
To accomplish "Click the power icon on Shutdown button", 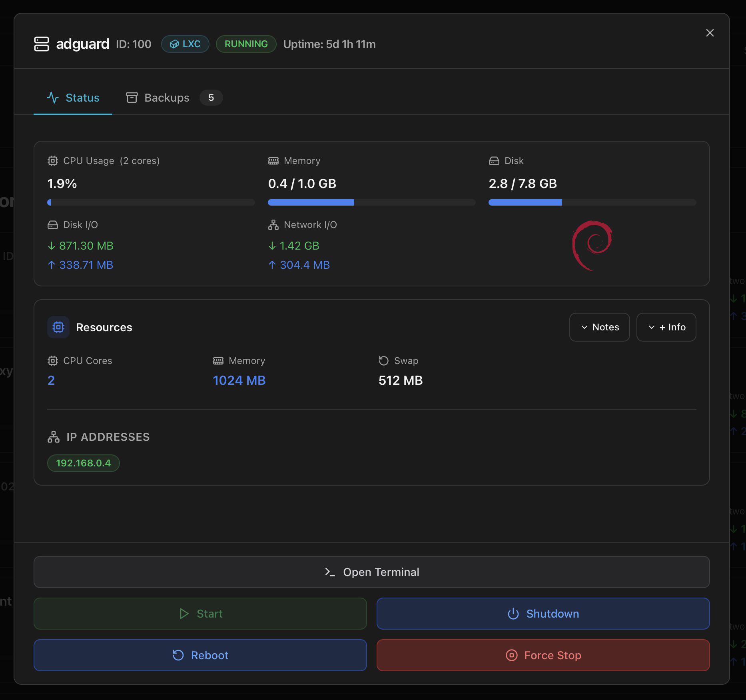I will (513, 614).
